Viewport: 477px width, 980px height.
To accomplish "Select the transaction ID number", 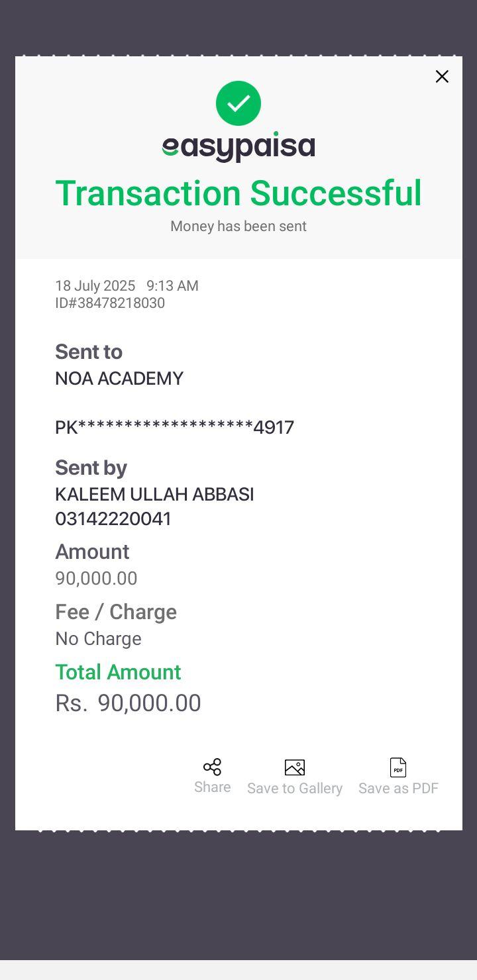I will [110, 303].
